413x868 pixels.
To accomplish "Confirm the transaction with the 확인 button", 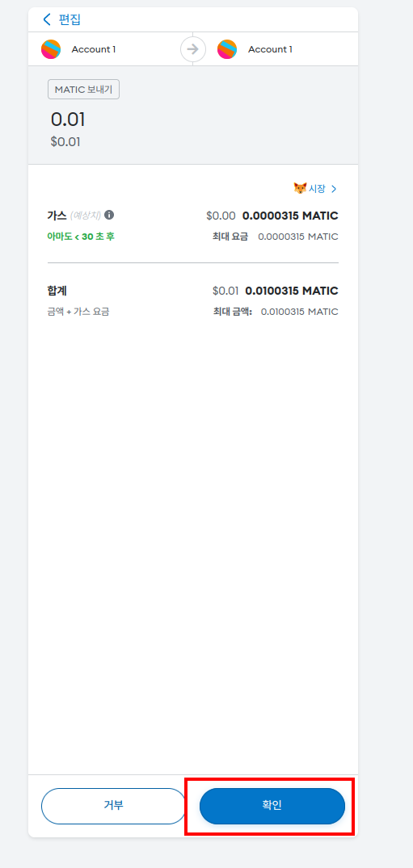I will pos(272,806).
